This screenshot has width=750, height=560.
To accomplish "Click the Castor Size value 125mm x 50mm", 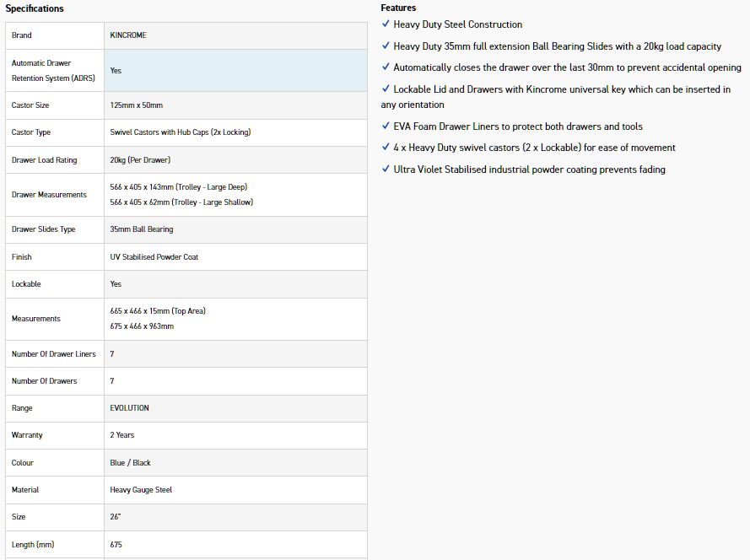I will click(x=136, y=105).
